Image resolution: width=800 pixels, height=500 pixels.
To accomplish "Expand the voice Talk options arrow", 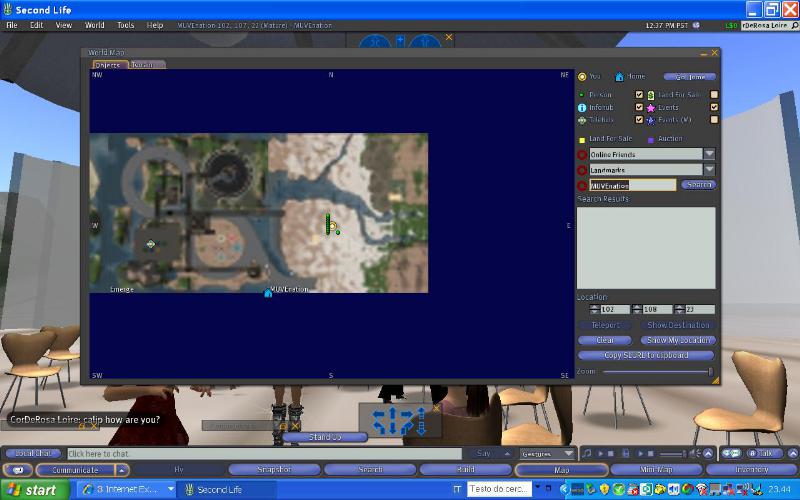I will click(x=793, y=453).
